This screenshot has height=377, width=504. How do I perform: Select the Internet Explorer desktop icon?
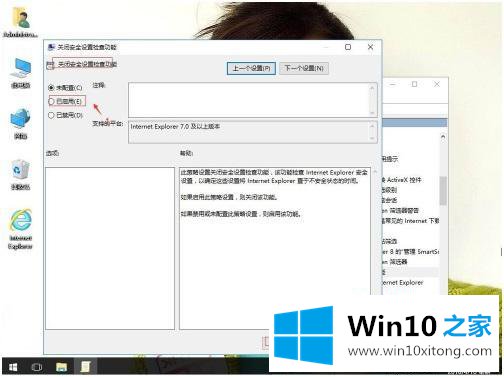click(20, 229)
